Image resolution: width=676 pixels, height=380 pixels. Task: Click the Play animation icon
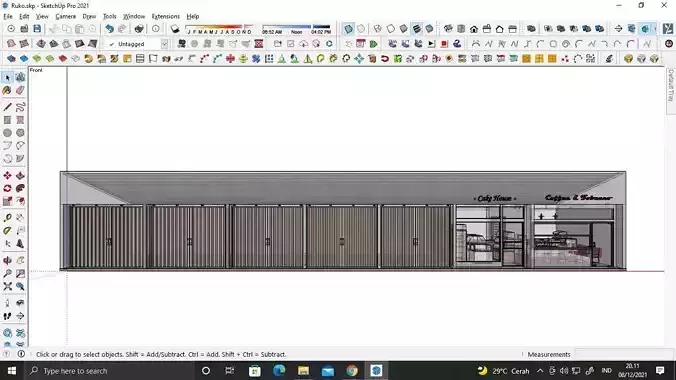click(432, 44)
